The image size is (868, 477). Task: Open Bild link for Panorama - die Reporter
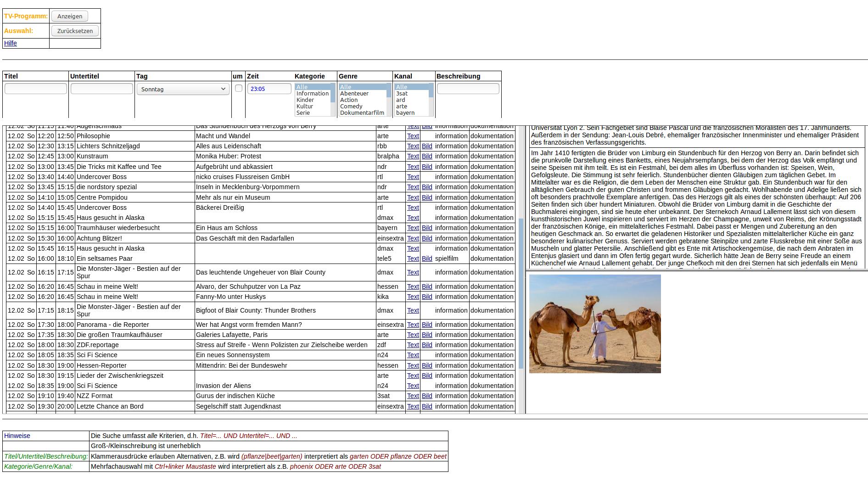point(427,325)
